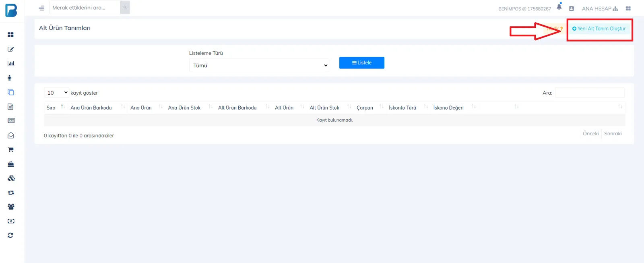Screen dimensions: 644x263
Task: Sort by İskonto Türü column
Action: pos(408,108)
